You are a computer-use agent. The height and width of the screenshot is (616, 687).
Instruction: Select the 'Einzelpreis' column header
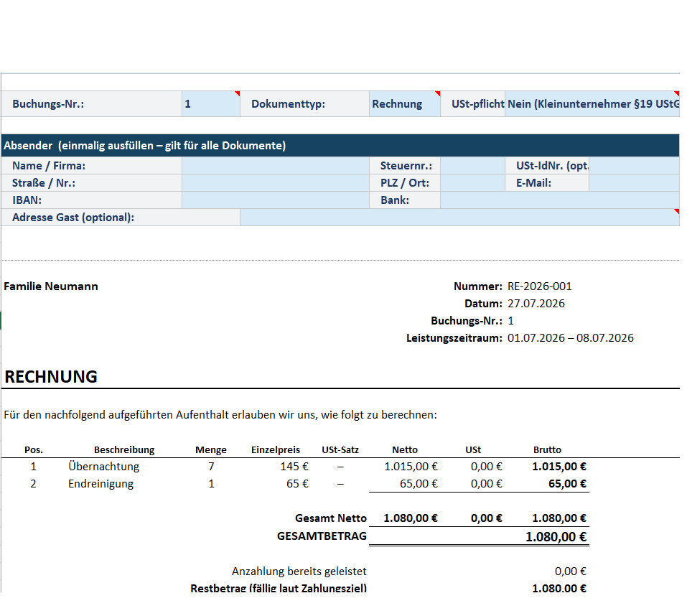(276, 449)
